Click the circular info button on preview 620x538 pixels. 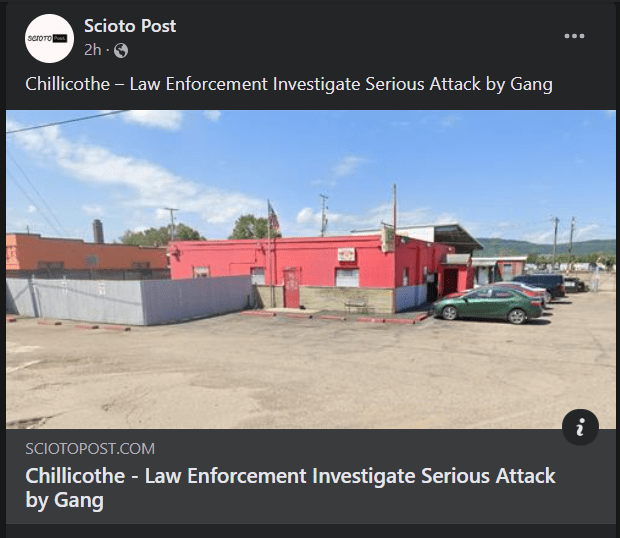click(580, 427)
